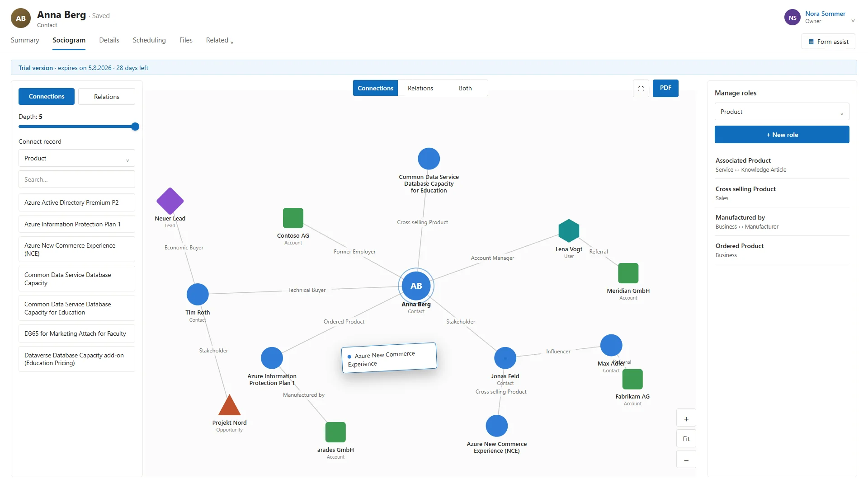This screenshot has height=488, width=868.
Task: Open the Connect record Product dropdown
Action: (x=77, y=158)
